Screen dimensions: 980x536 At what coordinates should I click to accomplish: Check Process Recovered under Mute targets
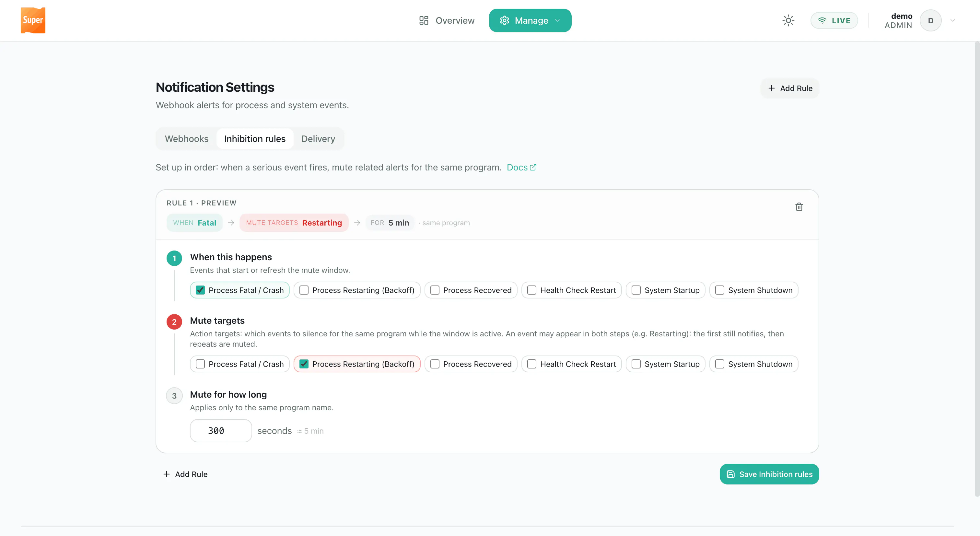[x=471, y=364]
